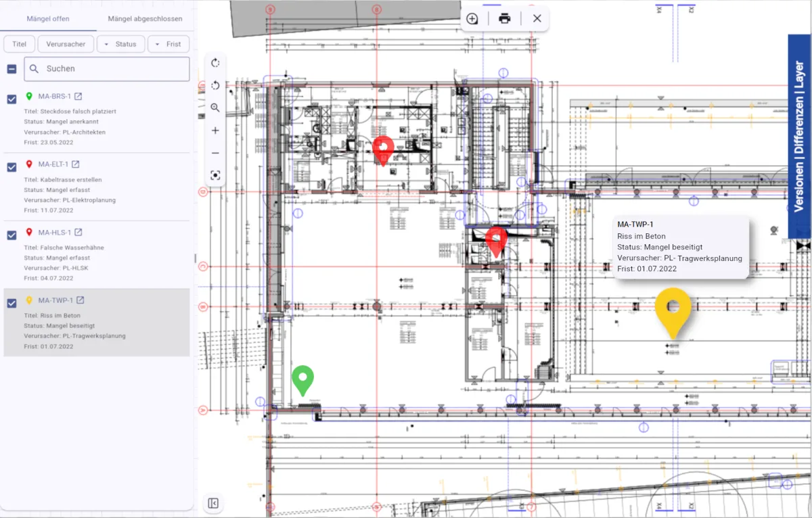Select 'Frist: 11.07.2022' text

click(49, 210)
